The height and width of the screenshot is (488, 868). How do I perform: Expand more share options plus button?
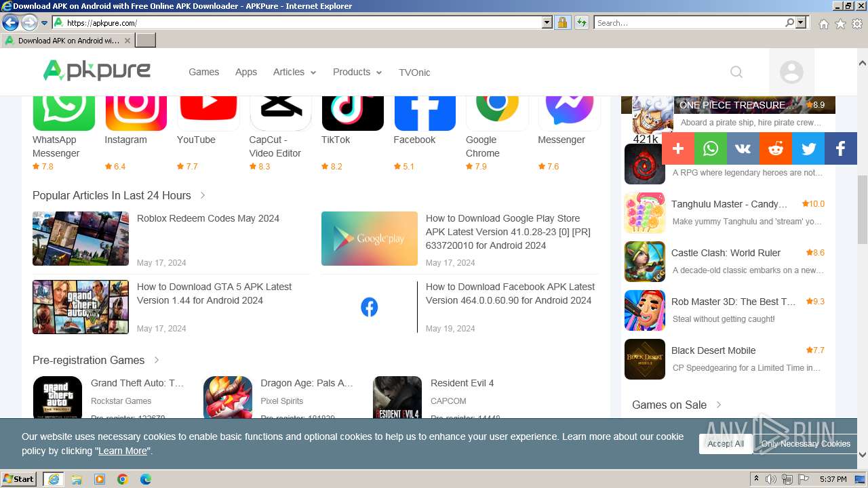tap(678, 148)
